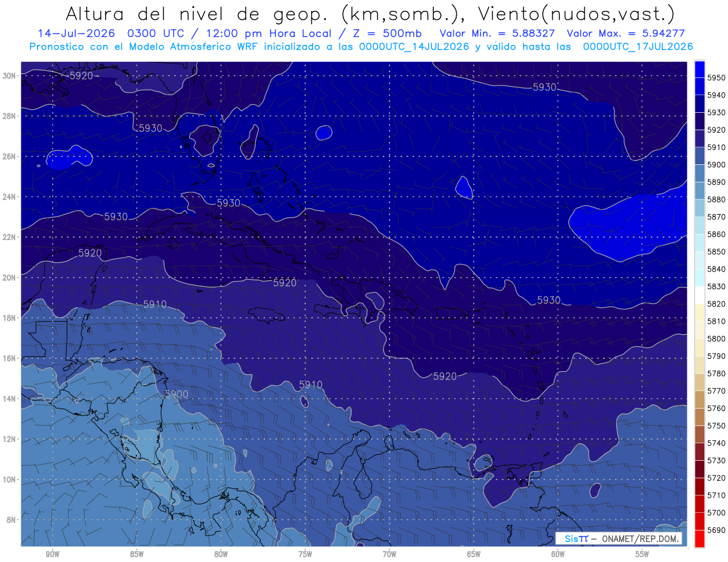Image resolution: width=728 pixels, height=562 pixels.
Task: Click the '5800' color bar label
Action: pyautogui.click(x=716, y=338)
